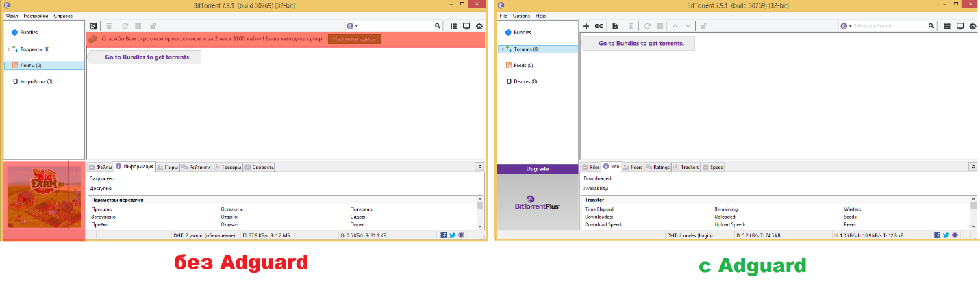Click the Twitter icon in left status bar
Image resolution: width=980 pixels, height=281 pixels.
tap(452, 235)
